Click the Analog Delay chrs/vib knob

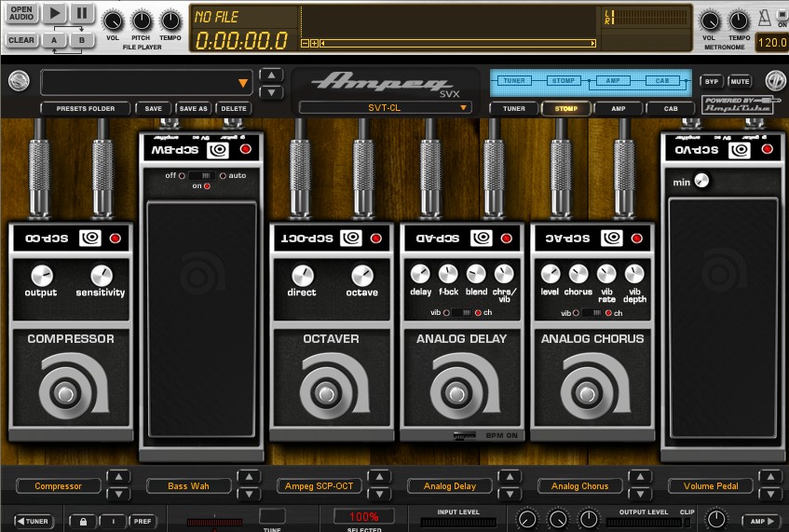click(504, 274)
